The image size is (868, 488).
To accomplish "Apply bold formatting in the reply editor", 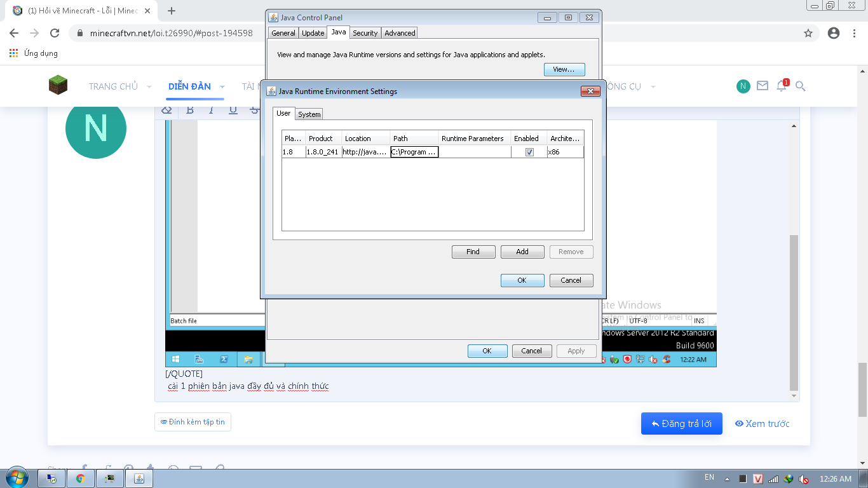I will pyautogui.click(x=190, y=110).
